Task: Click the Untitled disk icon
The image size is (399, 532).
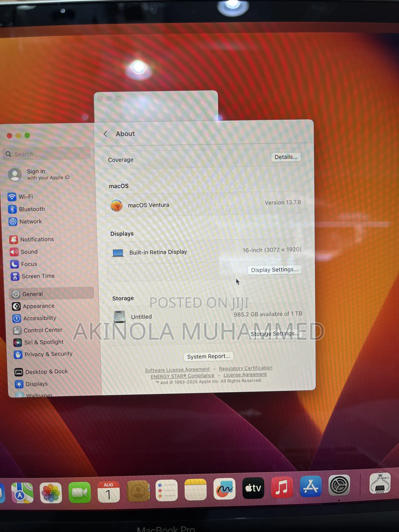Action: 120,317
